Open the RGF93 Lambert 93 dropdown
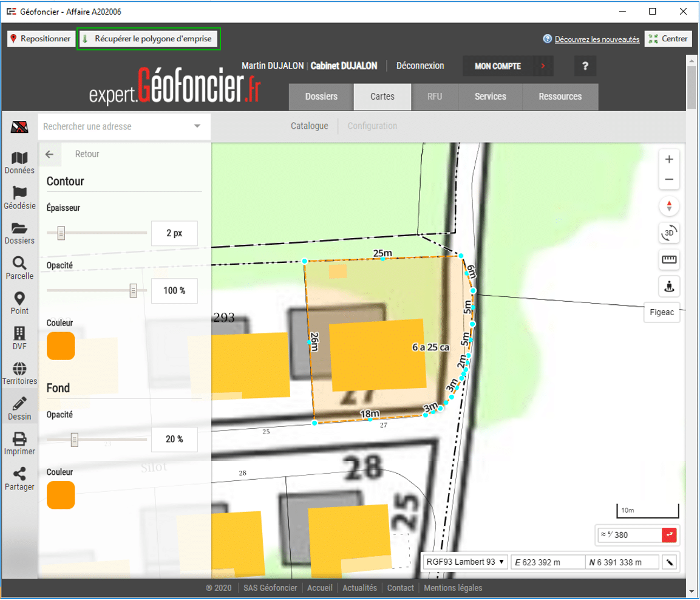 (x=465, y=562)
